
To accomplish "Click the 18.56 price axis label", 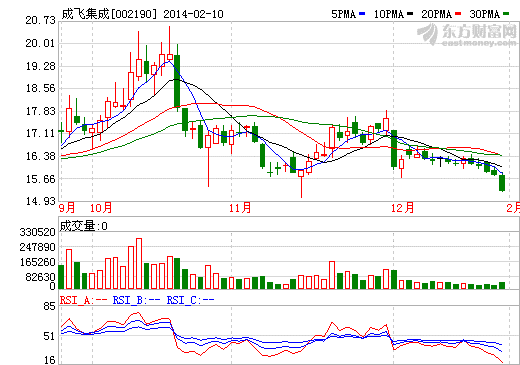I will pos(40,88).
